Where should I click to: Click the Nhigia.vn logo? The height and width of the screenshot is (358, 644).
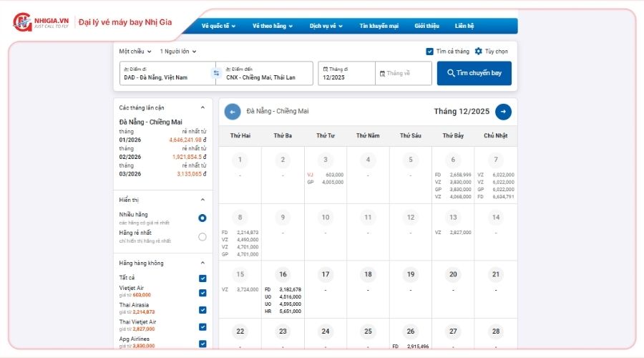tap(42, 21)
